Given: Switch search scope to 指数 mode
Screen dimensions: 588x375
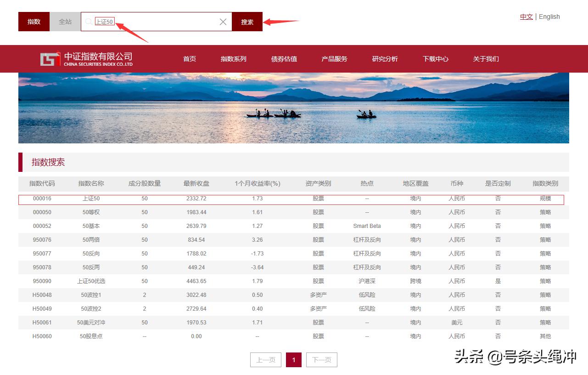Looking at the screenshot, I should click(x=34, y=21).
